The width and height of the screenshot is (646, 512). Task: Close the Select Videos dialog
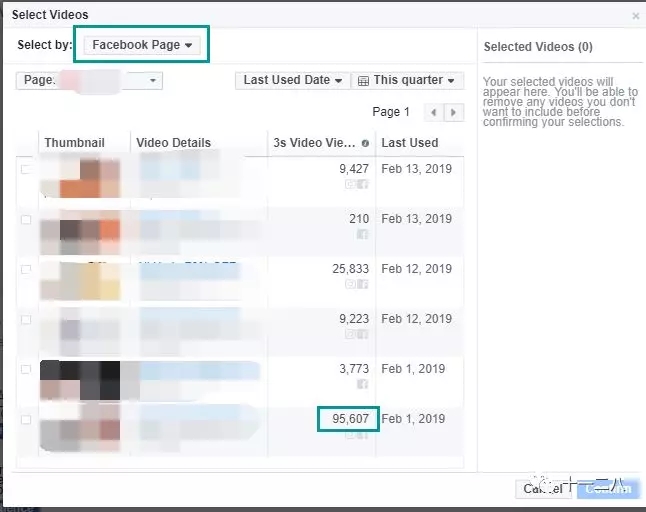(x=636, y=16)
